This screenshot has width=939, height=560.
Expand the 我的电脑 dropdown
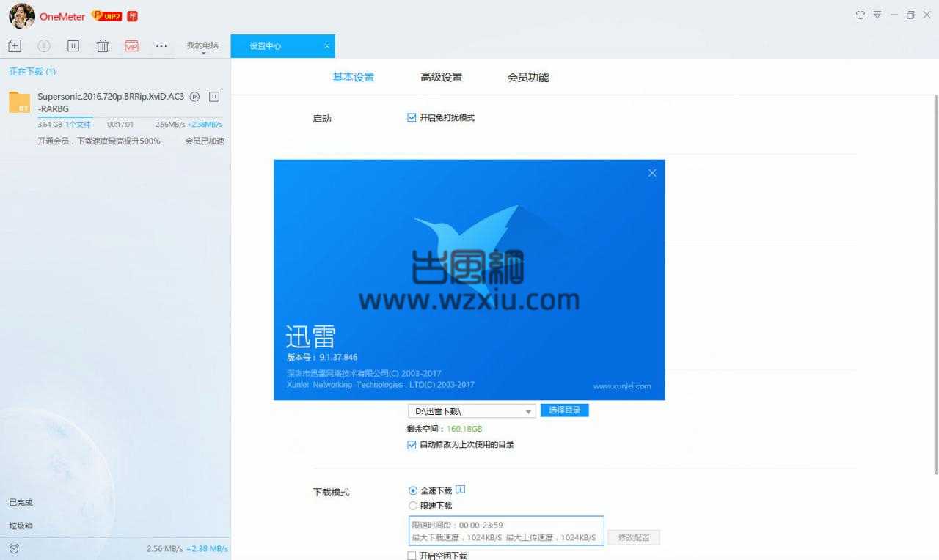[x=202, y=47]
